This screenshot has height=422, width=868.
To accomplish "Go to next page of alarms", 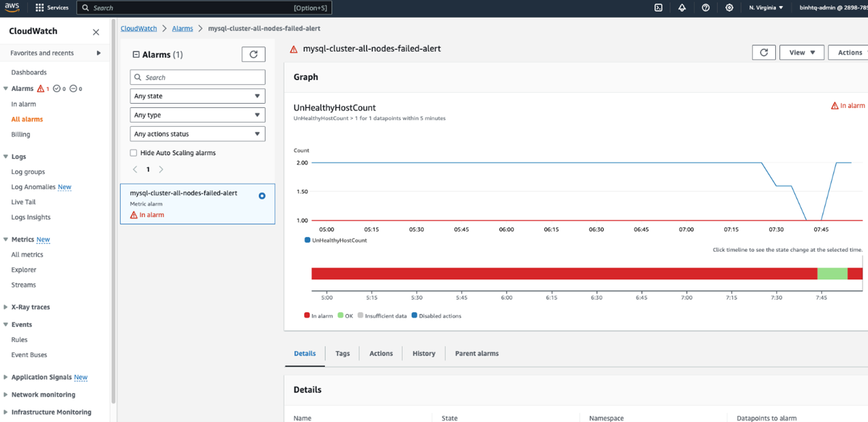I will click(x=161, y=169).
